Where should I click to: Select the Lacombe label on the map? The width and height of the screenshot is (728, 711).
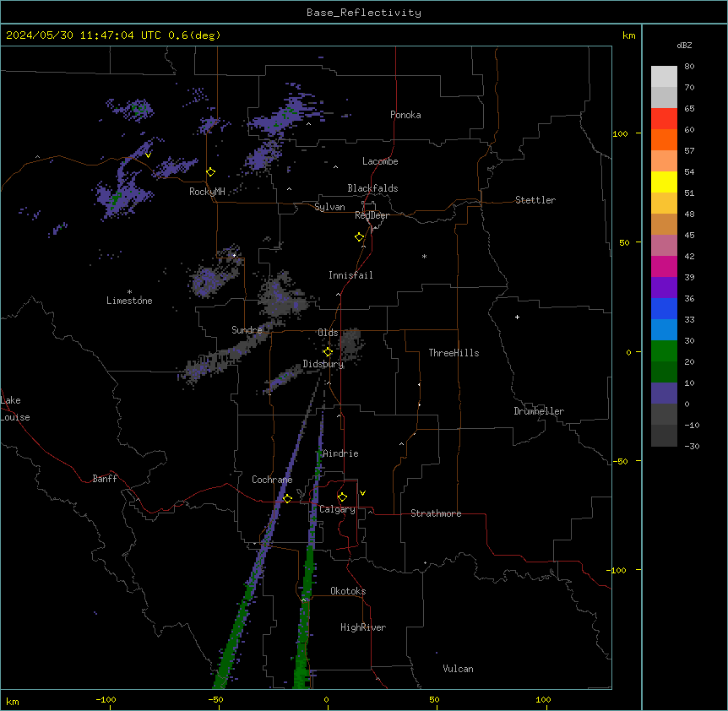[x=380, y=161]
